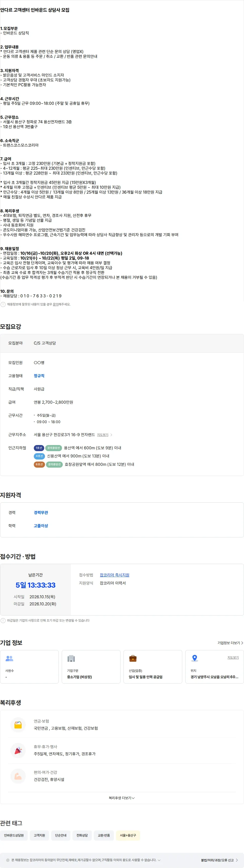Open 불법/허위/과장/오류 신고 link
Screen dimensions: 244x868
pos(219,860)
